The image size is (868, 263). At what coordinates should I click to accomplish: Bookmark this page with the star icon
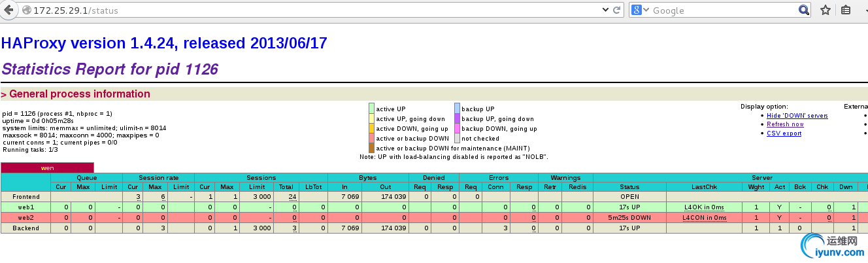tap(825, 10)
